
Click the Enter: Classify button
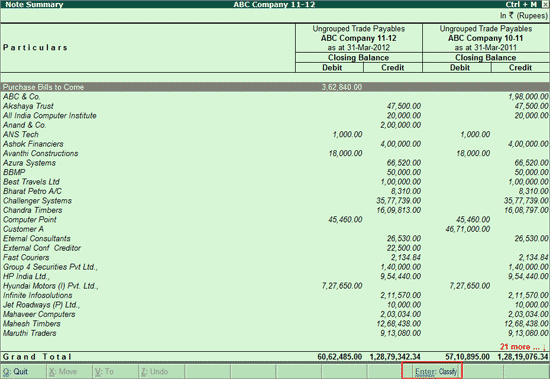pyautogui.click(x=436, y=371)
